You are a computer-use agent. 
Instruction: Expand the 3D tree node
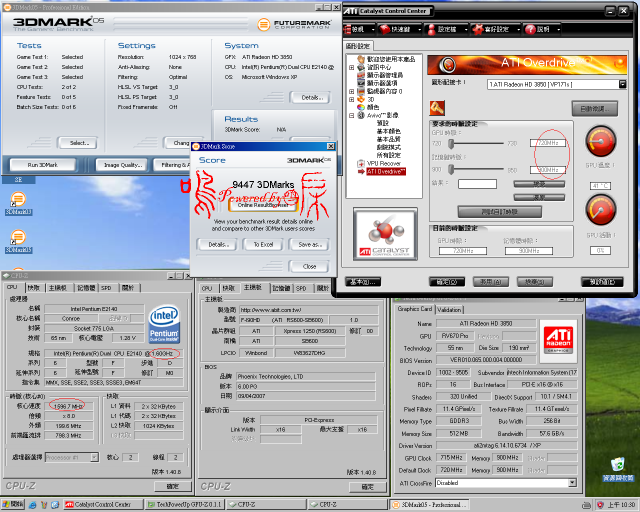351,99
